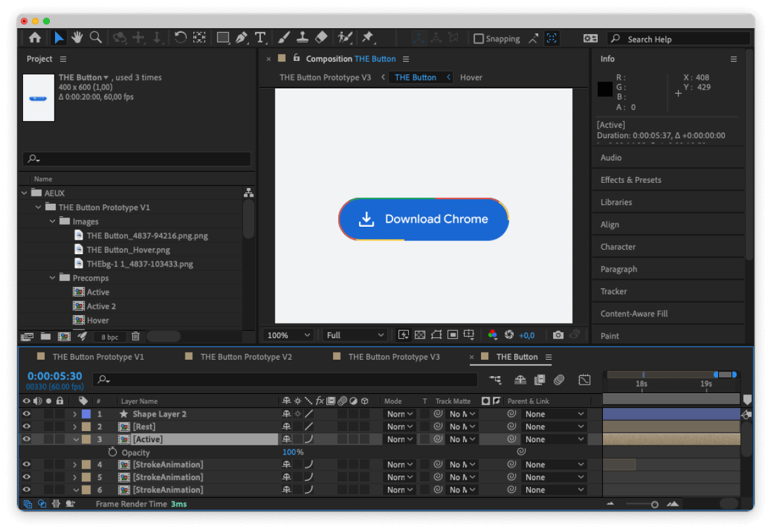Open the Full resolution dropdown
Image resolution: width=772 pixels, height=532 pixels.
pyautogui.click(x=354, y=335)
